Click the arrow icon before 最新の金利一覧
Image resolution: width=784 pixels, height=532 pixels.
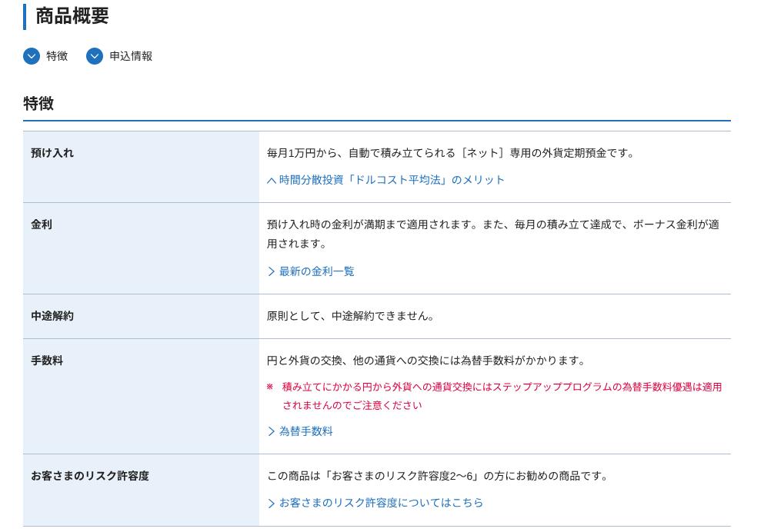pos(272,271)
